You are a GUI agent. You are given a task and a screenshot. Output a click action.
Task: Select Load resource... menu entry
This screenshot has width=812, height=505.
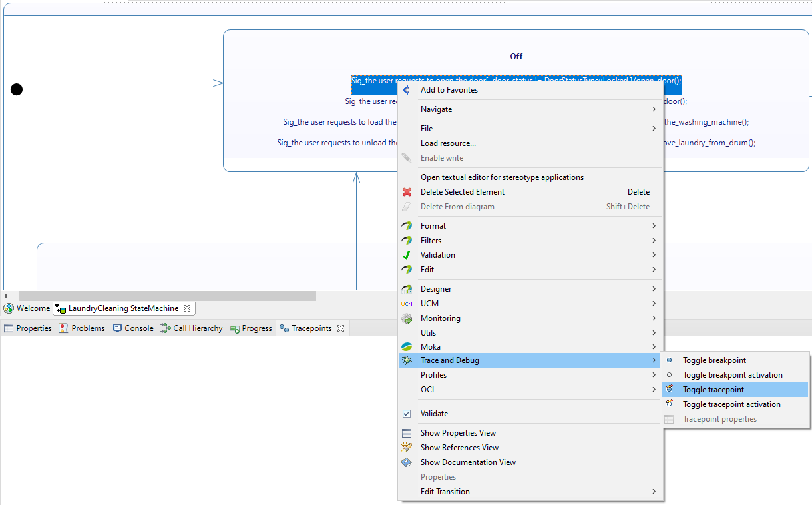coord(530,143)
